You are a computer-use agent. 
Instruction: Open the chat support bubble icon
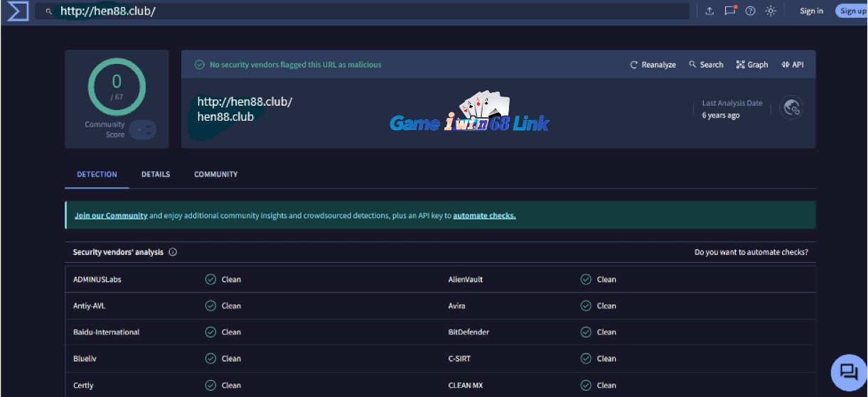[849, 372]
